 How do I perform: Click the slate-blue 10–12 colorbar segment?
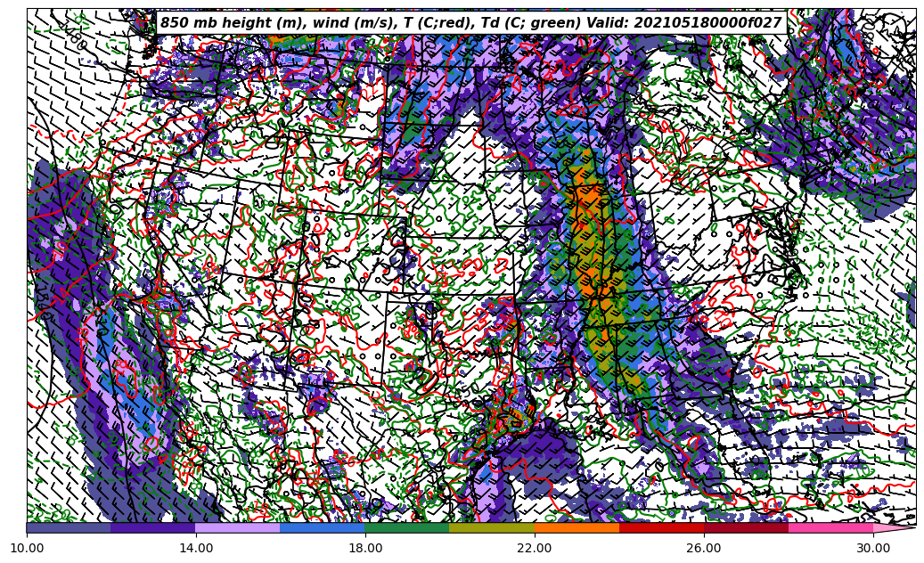69,527
